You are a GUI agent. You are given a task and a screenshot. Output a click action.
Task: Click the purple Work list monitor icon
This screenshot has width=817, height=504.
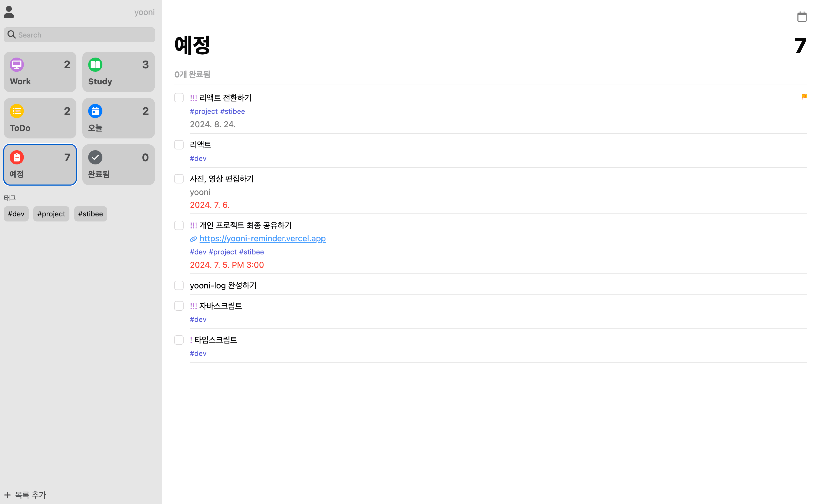(x=17, y=65)
